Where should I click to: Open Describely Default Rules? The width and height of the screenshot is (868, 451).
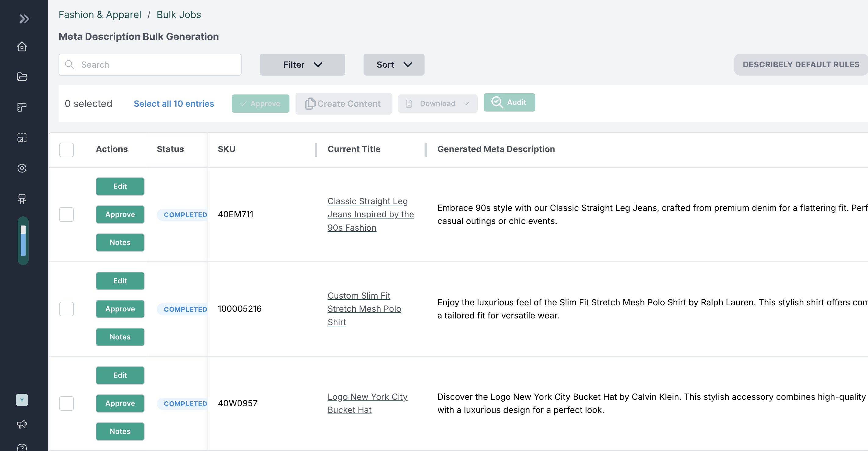coord(801,64)
